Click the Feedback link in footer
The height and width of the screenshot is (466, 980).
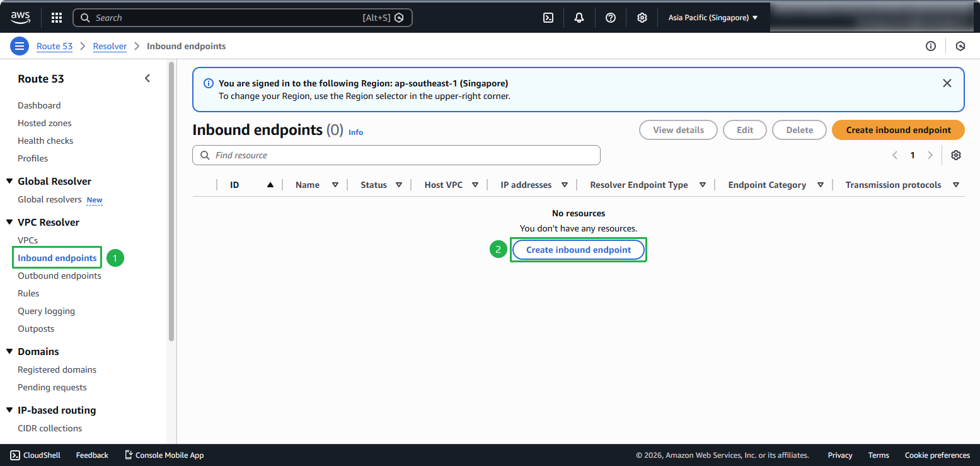[92, 455]
